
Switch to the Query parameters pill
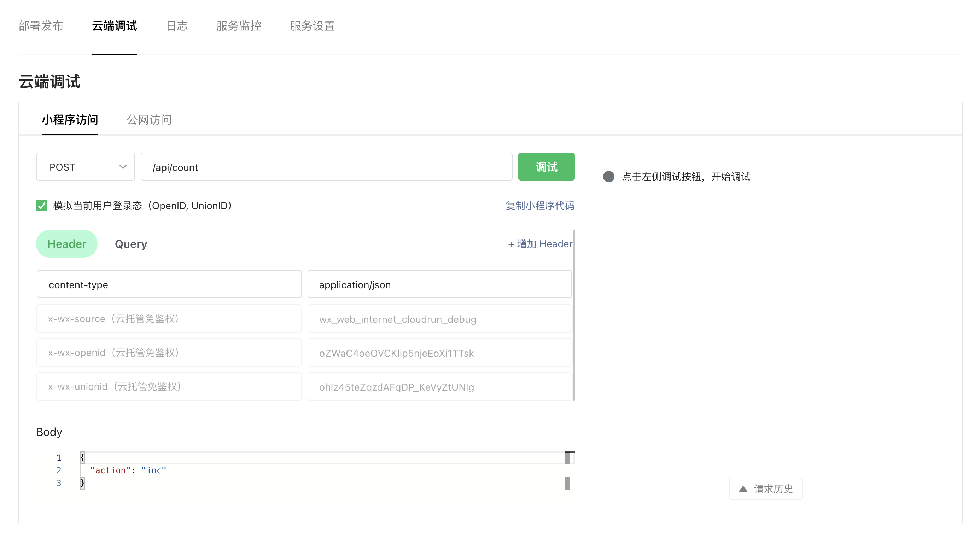pyautogui.click(x=131, y=244)
